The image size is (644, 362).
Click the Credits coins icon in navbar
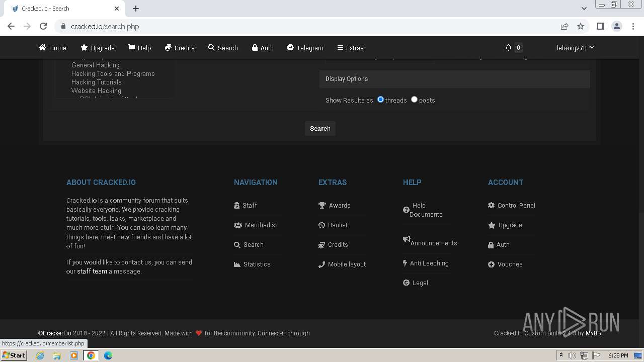click(x=168, y=48)
